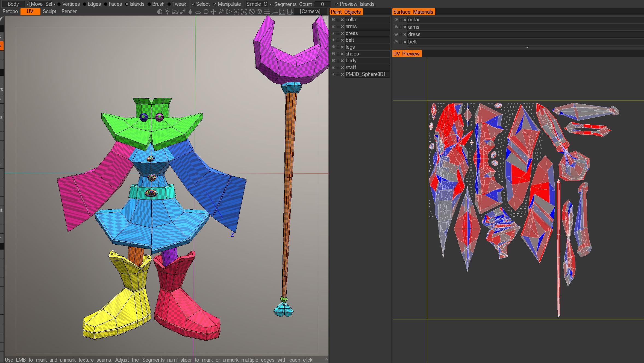Switch to the Sculpt tab
Viewport: 644px width, 363px height.
49,11
